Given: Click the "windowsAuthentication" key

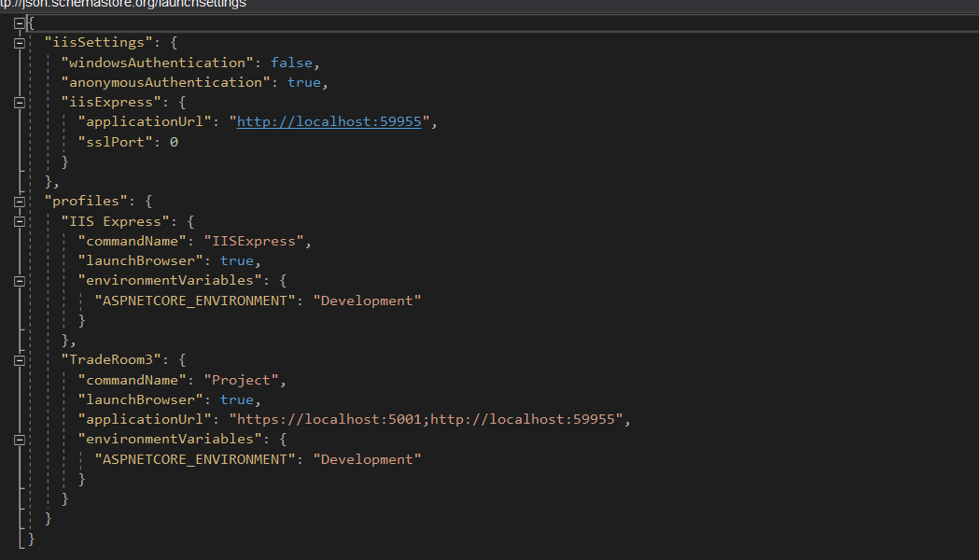Looking at the screenshot, I should 157,63.
